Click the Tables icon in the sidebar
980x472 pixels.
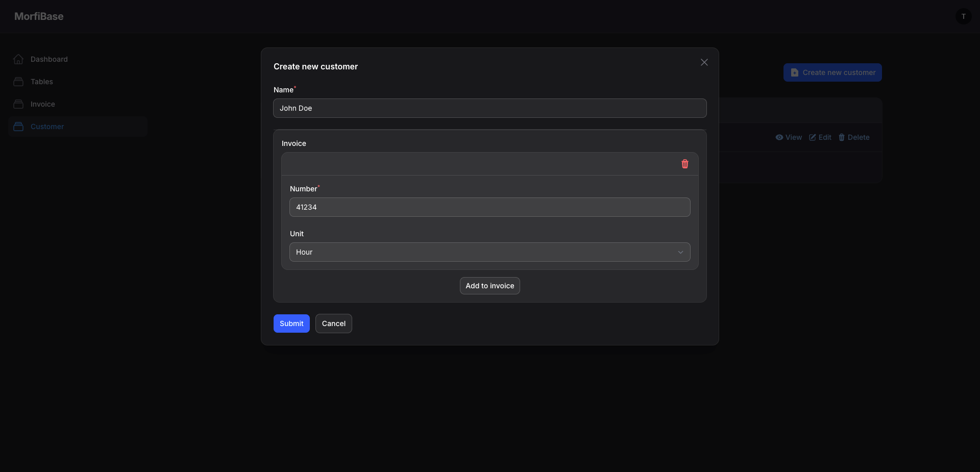18,82
